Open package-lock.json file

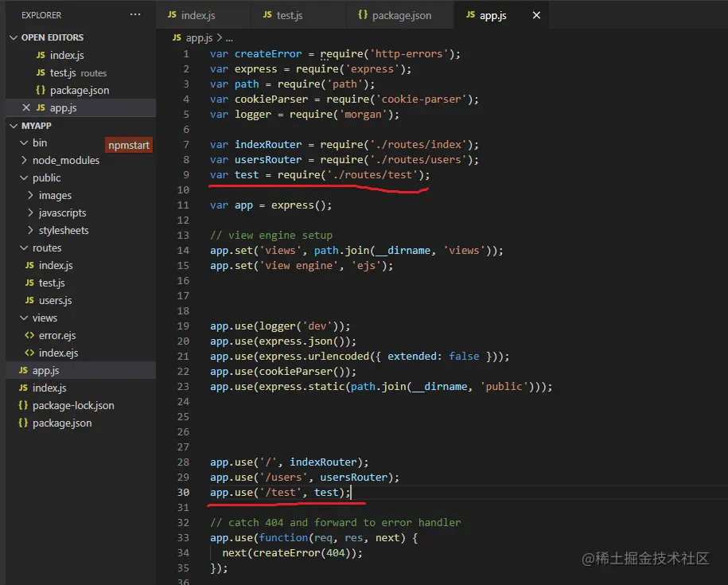(x=73, y=405)
